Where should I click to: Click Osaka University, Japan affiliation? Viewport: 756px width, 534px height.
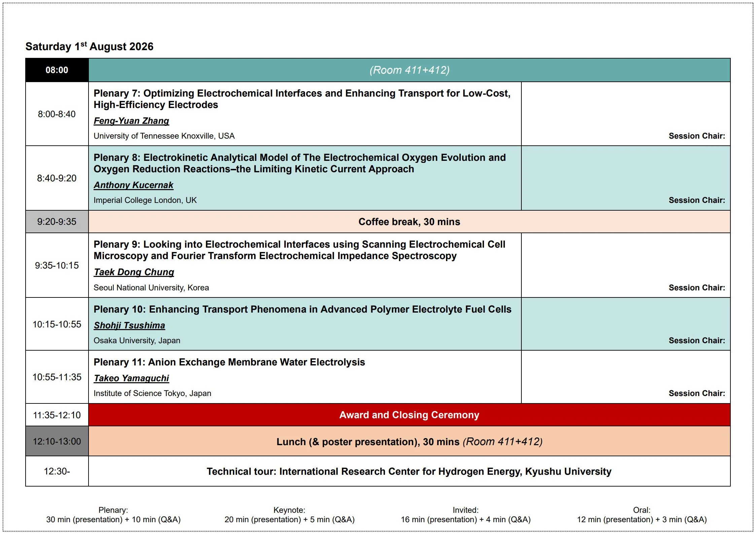137,341
